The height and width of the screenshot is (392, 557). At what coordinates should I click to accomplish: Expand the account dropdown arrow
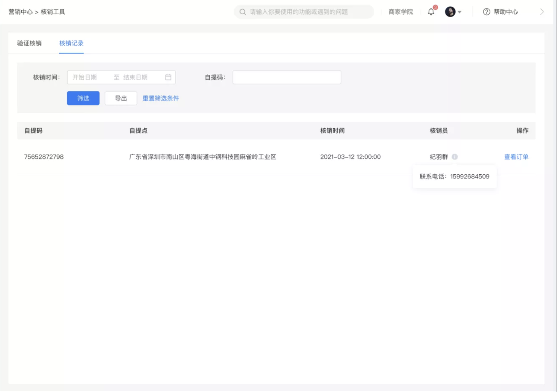459,12
